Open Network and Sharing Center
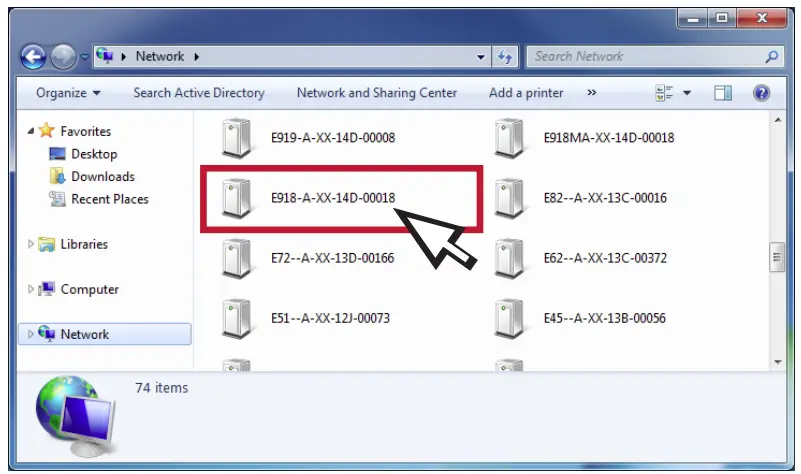This screenshot has height=474, width=801. (377, 93)
